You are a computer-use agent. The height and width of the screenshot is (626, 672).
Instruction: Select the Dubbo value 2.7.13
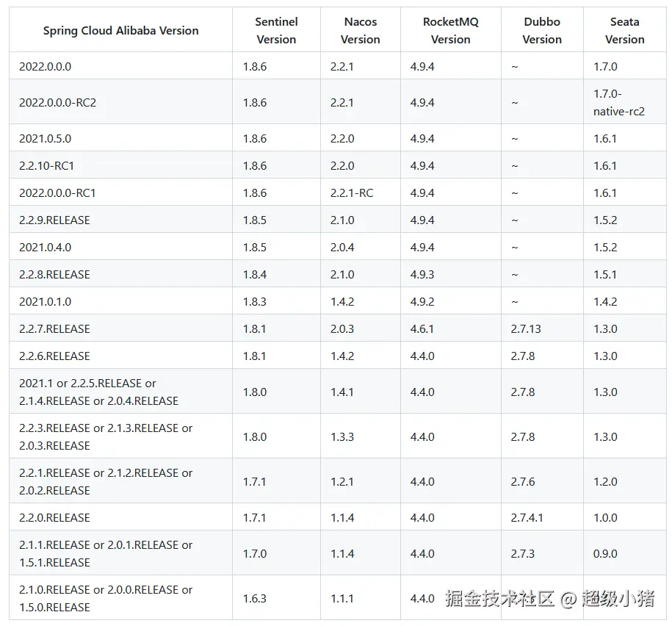pyautogui.click(x=526, y=329)
